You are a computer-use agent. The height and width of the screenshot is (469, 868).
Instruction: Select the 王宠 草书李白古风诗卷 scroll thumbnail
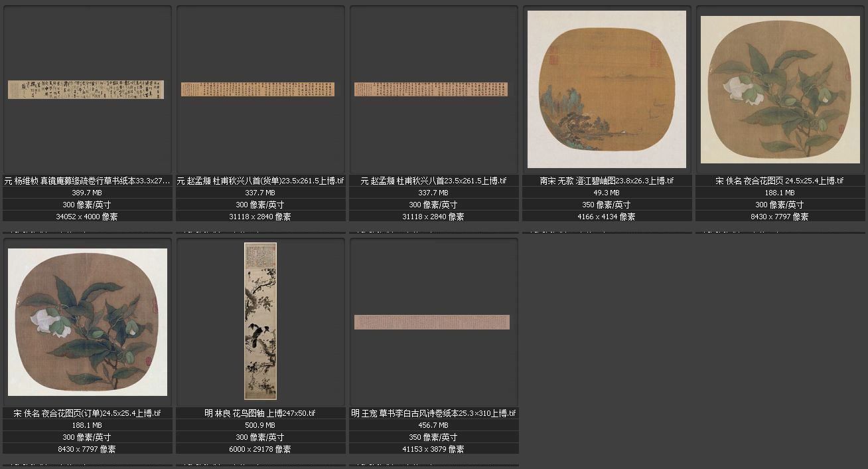tap(432, 322)
